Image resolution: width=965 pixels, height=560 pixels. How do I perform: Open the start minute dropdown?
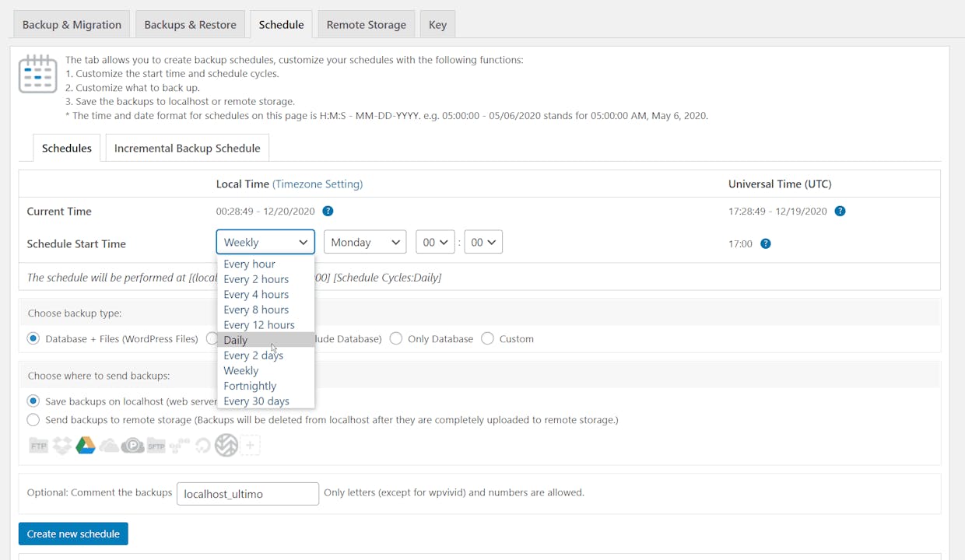tap(483, 242)
